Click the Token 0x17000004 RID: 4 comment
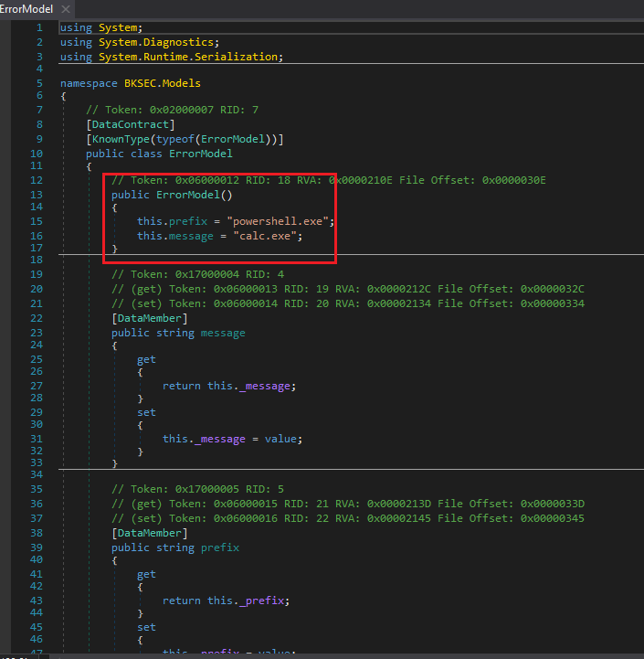This screenshot has height=659, width=644. (x=197, y=274)
